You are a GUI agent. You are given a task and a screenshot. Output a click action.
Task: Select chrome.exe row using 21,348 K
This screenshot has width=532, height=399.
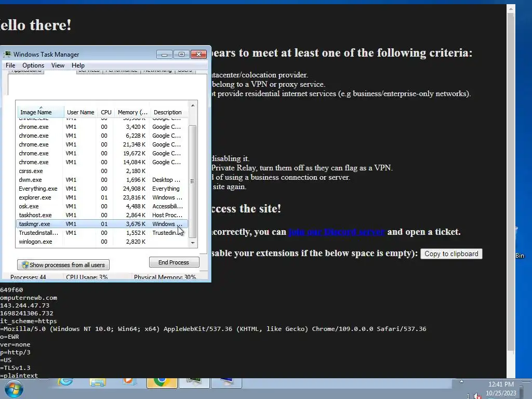coord(102,144)
